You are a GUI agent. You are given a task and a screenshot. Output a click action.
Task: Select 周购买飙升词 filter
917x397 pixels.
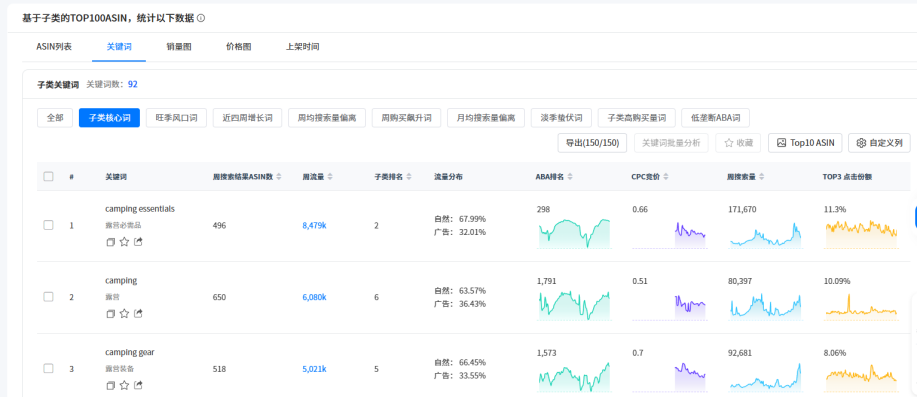[406, 118]
